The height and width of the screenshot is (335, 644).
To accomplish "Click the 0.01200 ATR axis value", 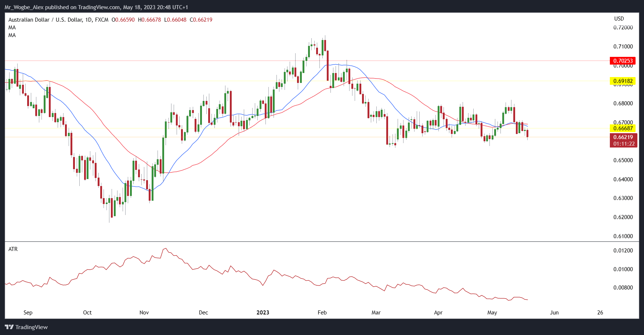I will (x=623, y=251).
